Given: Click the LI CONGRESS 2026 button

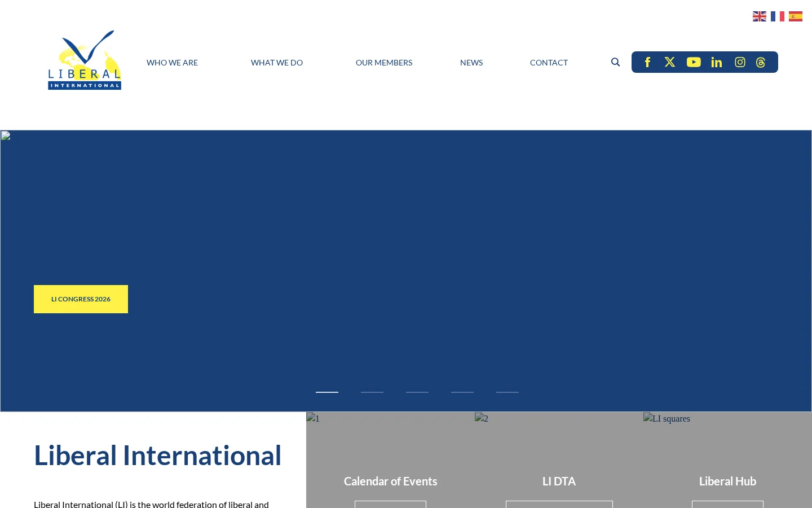Looking at the screenshot, I should click(81, 299).
